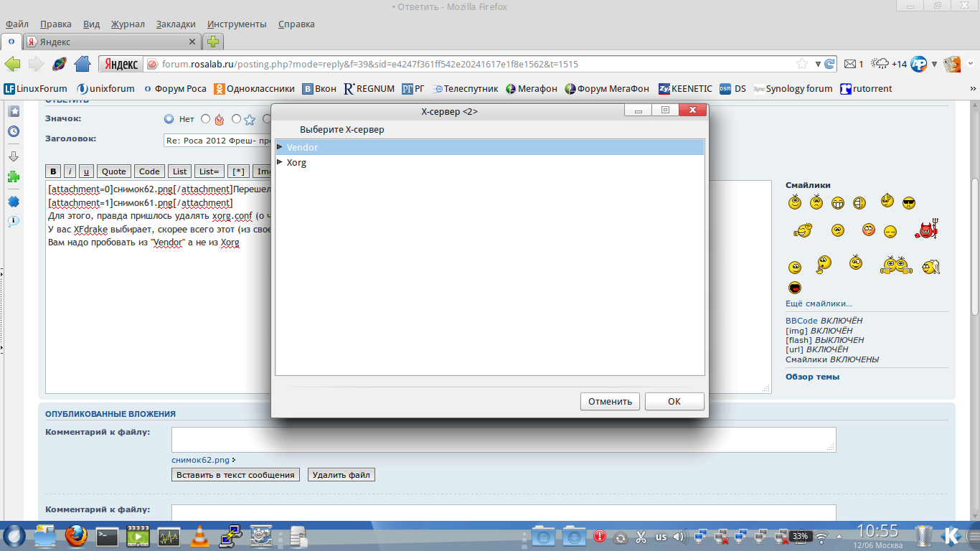Switch to the Яндекс tab

[113, 42]
